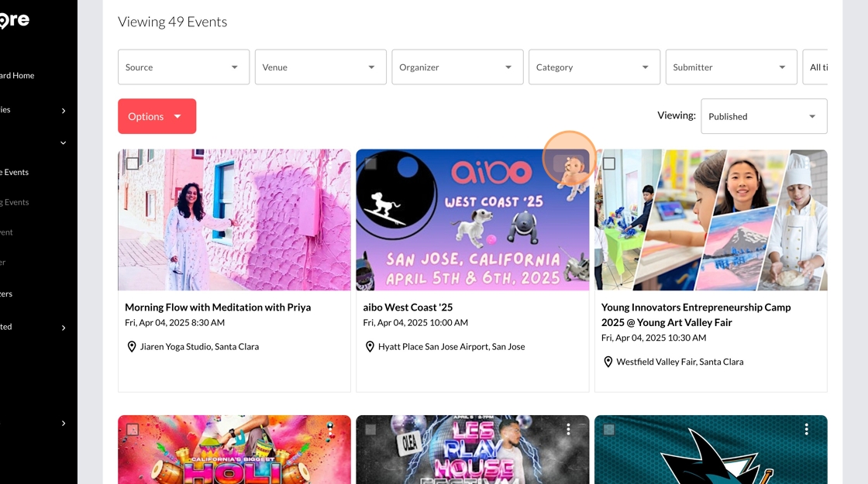Open the 'e Events' sidebar item

click(x=15, y=172)
